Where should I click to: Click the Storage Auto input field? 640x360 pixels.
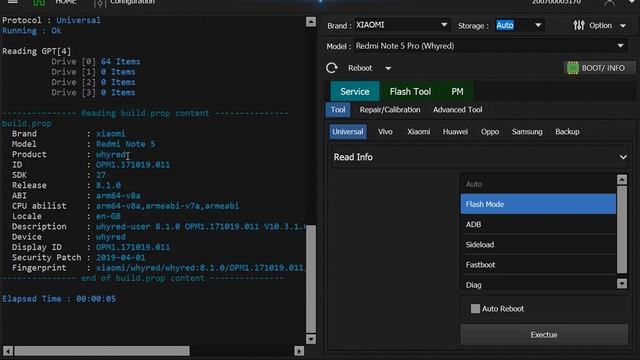coord(513,25)
